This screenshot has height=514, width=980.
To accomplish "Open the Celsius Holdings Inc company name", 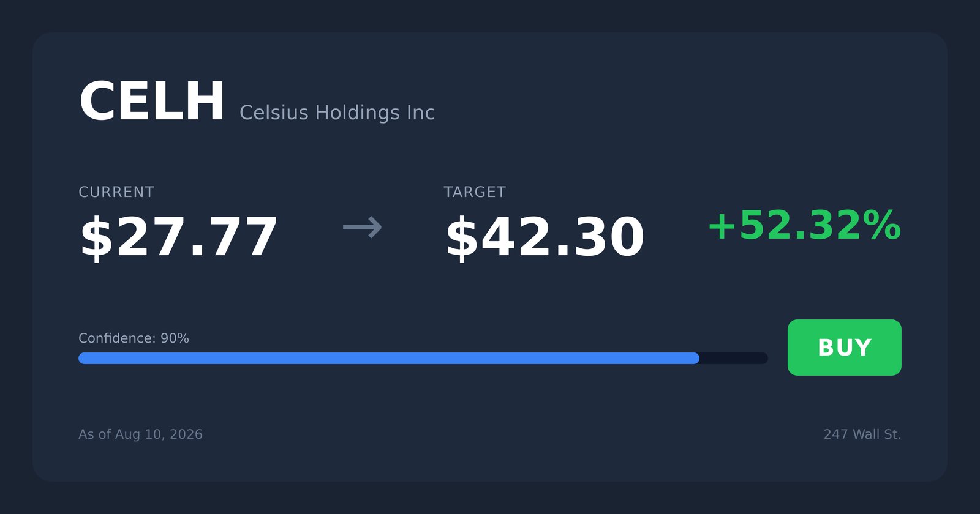I will [337, 113].
